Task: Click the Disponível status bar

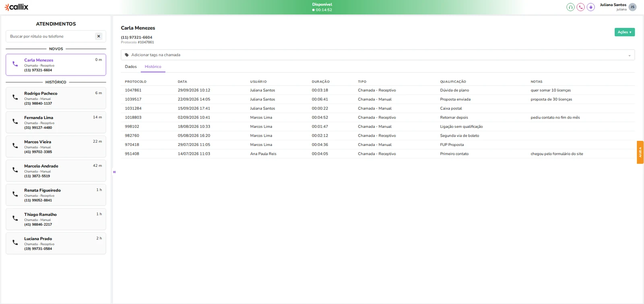Action: [x=322, y=7]
